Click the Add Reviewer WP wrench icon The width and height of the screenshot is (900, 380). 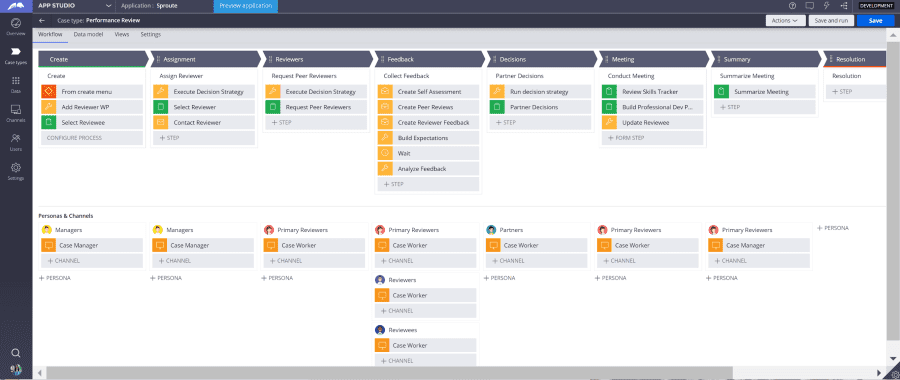pyautogui.click(x=48, y=107)
